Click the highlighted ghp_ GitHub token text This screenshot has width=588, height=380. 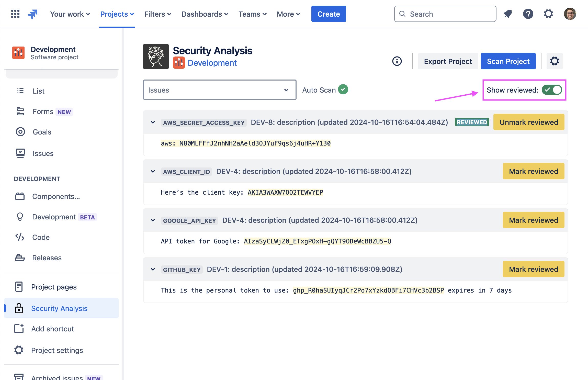368,290
